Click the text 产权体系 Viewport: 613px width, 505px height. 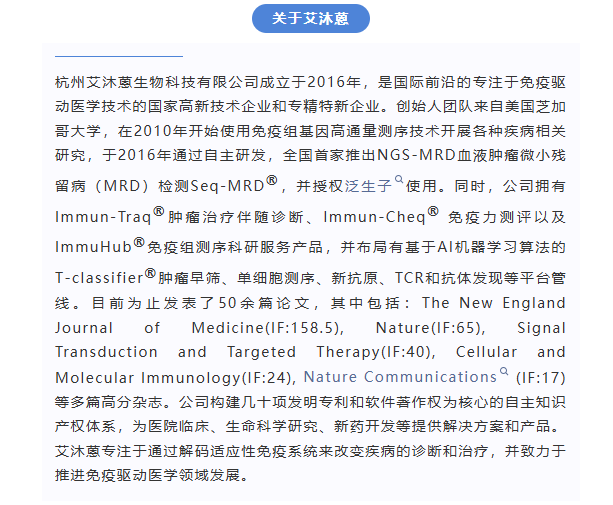[x=85, y=426]
